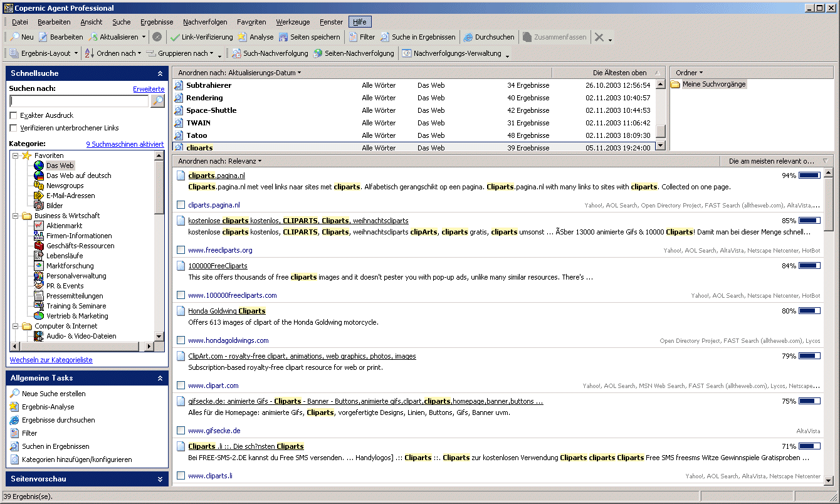Expand the Seitenvorschau panel
The height and width of the screenshot is (504, 840).
point(160,479)
